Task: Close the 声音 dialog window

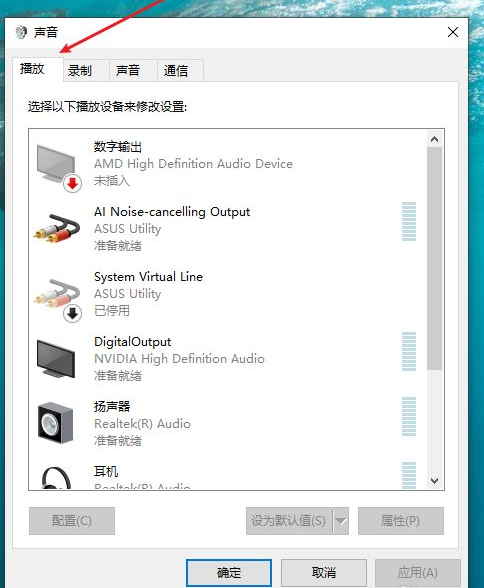Action: [453, 32]
